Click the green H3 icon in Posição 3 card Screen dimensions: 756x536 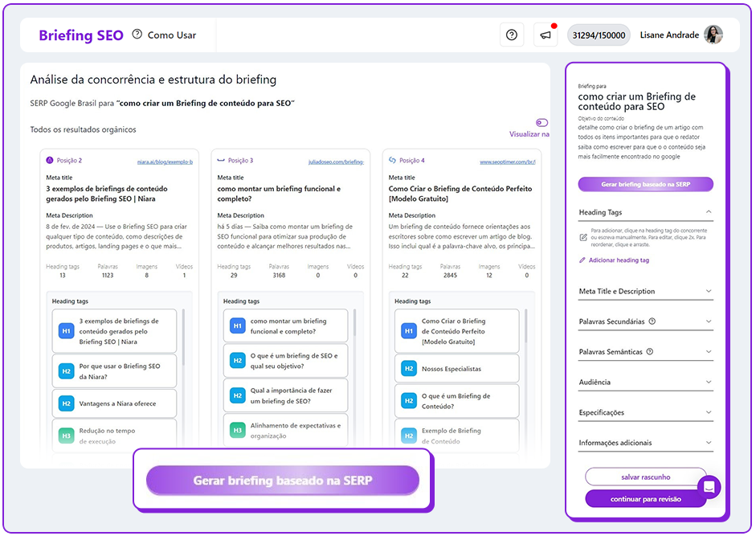tap(237, 432)
